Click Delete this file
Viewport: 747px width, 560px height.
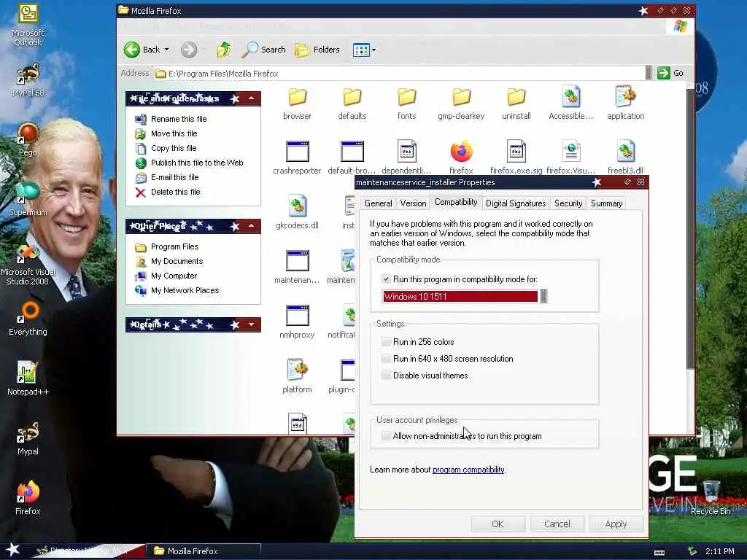[x=175, y=192]
